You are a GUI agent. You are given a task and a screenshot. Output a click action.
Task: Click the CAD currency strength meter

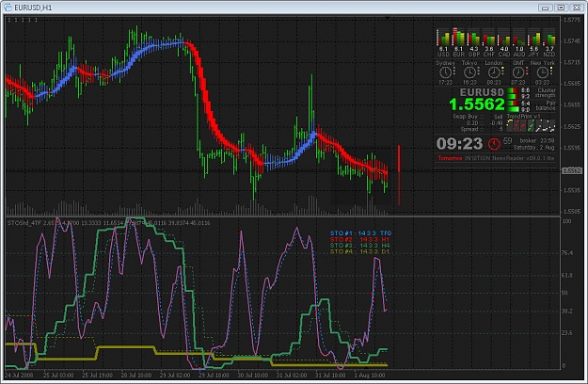(x=504, y=42)
